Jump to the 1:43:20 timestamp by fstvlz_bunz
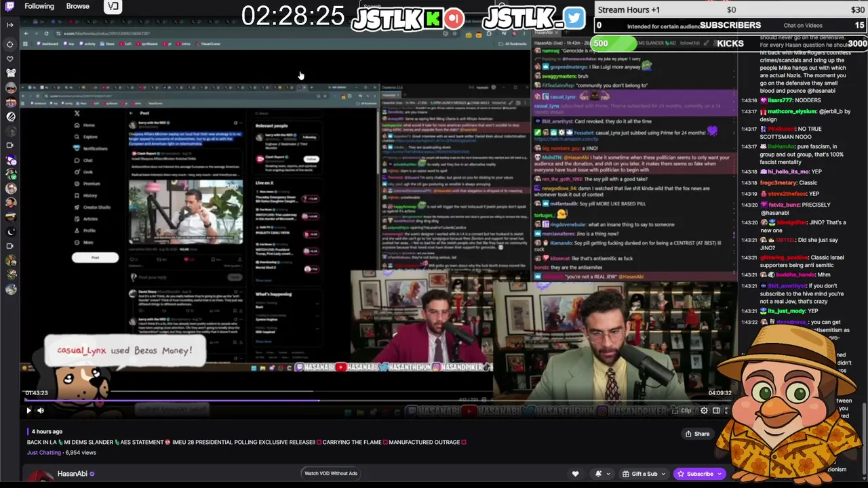The width and height of the screenshot is (868, 488). point(749,205)
